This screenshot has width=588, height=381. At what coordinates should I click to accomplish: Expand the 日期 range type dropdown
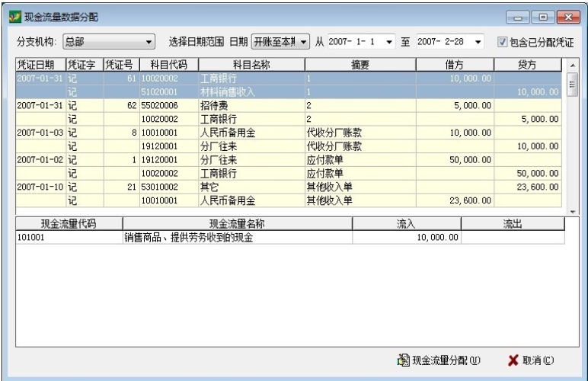[x=304, y=41]
